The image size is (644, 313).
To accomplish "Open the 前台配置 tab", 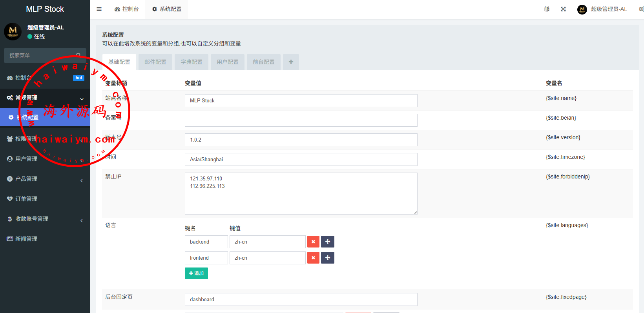I will 264,62.
